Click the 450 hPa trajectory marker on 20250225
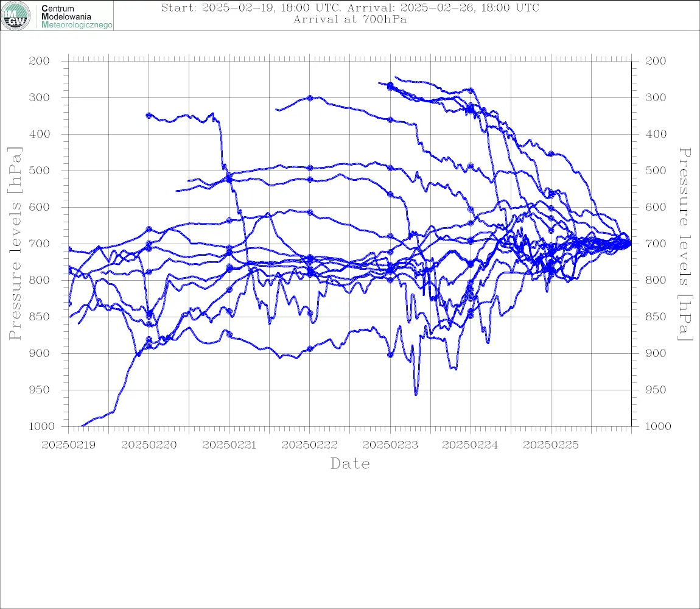Screen dimensions: 700x609 click(551, 153)
